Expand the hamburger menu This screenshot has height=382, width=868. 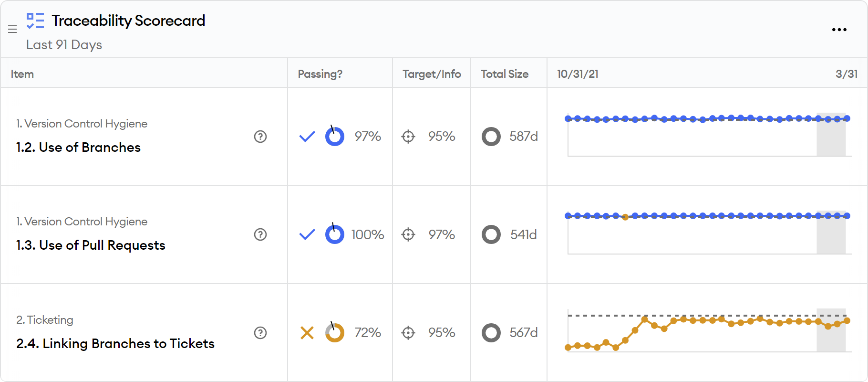12,30
